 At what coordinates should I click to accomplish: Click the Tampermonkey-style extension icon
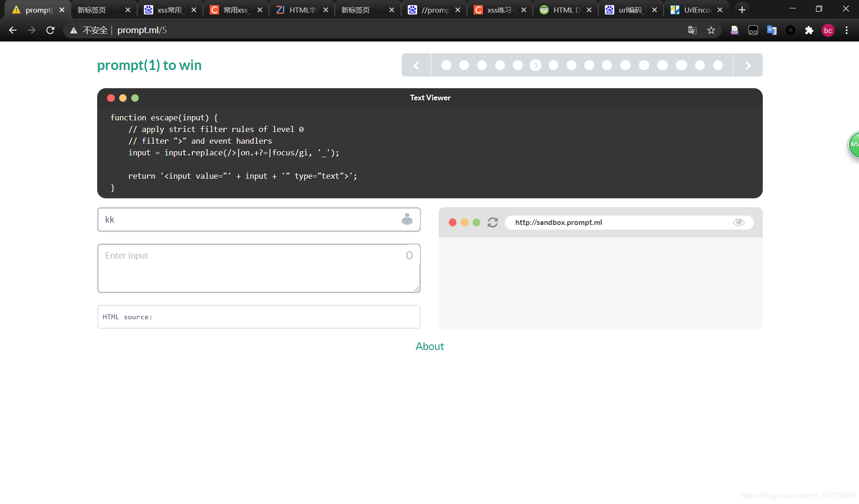coord(753,30)
